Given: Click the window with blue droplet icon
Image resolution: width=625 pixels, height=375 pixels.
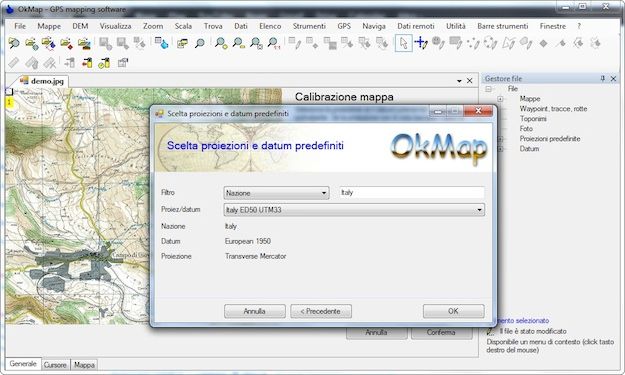Looking at the screenshot, I should [161, 43].
